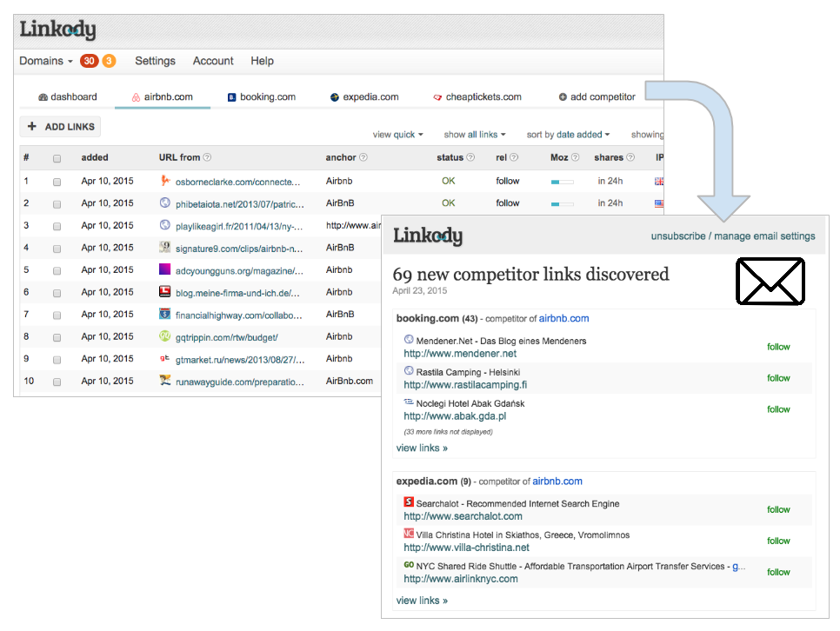This screenshot has width=840, height=631.
Task: Open the http://www.searchalot.com link
Action: point(463,516)
